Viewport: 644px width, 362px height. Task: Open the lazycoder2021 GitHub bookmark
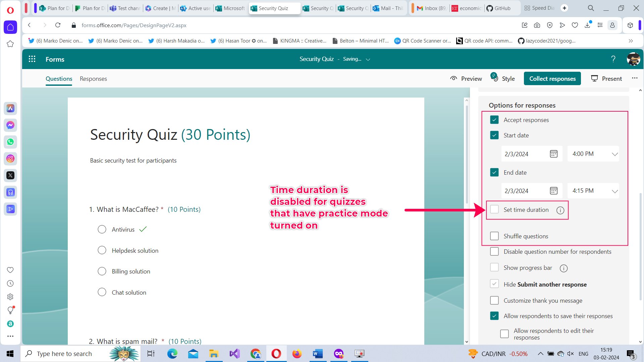click(x=547, y=41)
